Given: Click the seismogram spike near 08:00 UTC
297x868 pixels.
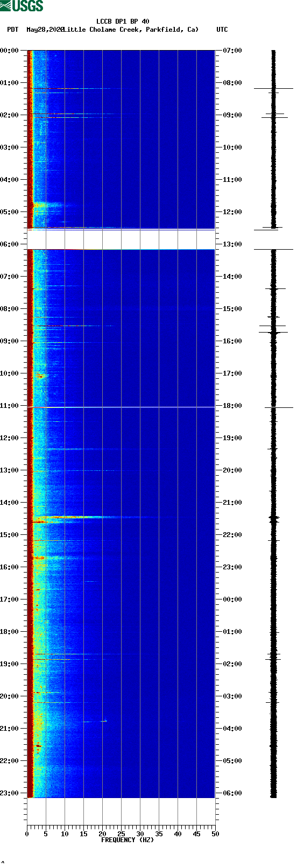Looking at the screenshot, I should coord(273,88).
